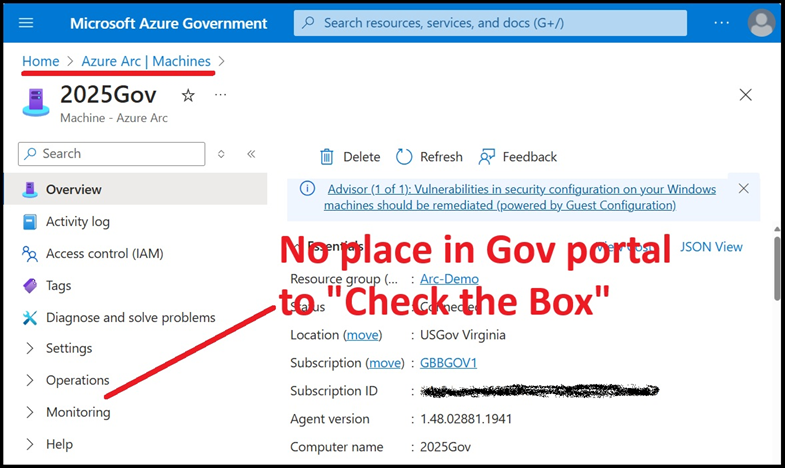Click the Home breadcrumb link

(40, 61)
